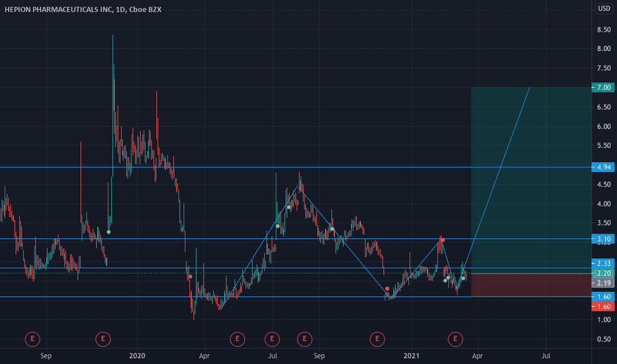
Task: Select the 2.33 horizontal line price label
Action: (x=603, y=263)
